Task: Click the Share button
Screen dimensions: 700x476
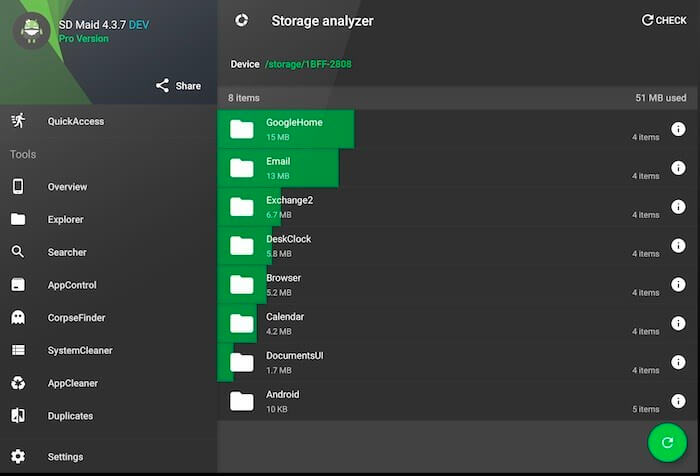Action: pos(178,86)
